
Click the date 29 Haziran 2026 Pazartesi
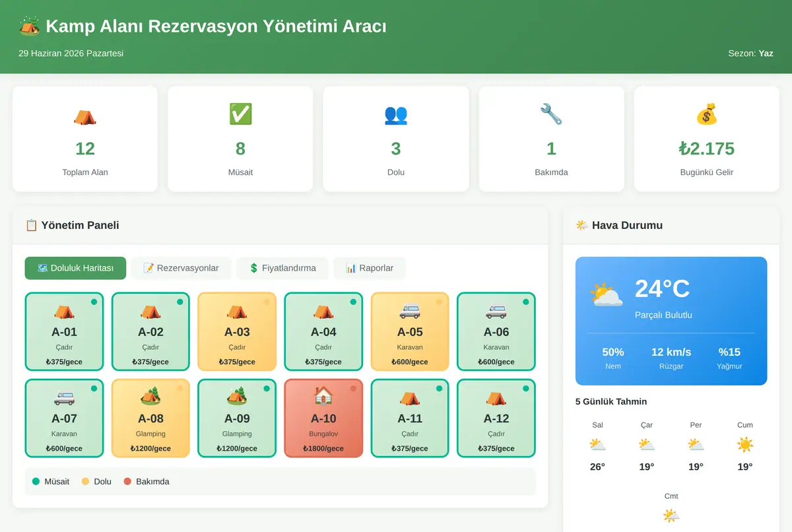coord(71,53)
